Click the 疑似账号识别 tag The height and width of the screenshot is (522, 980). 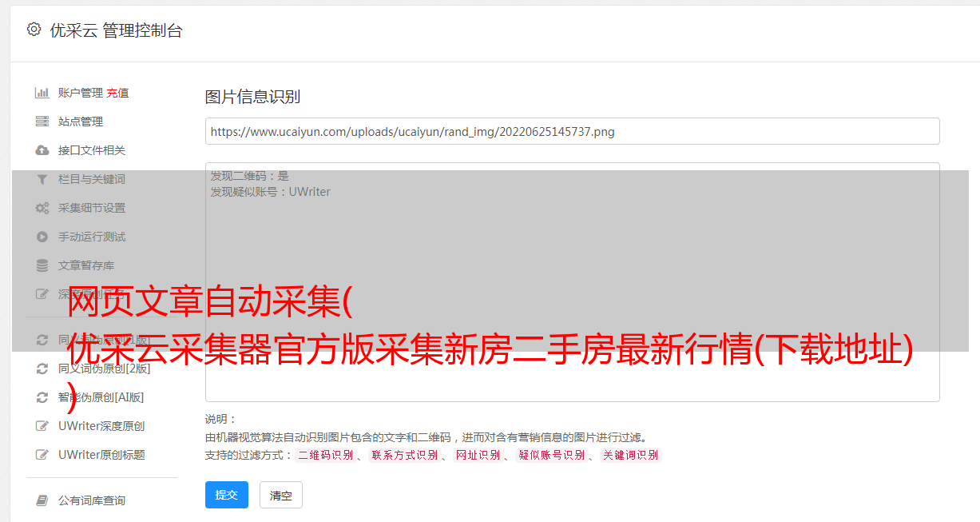tap(551, 455)
